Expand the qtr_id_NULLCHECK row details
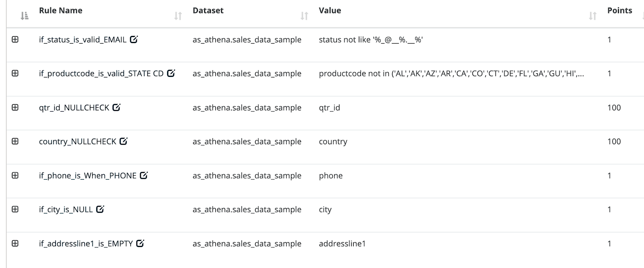This screenshot has width=644, height=268. point(15,107)
